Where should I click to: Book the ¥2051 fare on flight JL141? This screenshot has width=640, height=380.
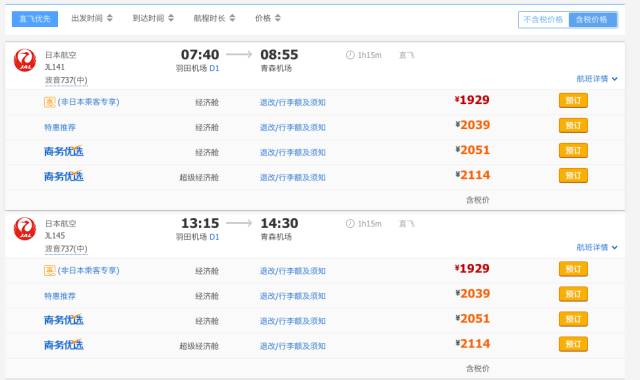tap(573, 151)
